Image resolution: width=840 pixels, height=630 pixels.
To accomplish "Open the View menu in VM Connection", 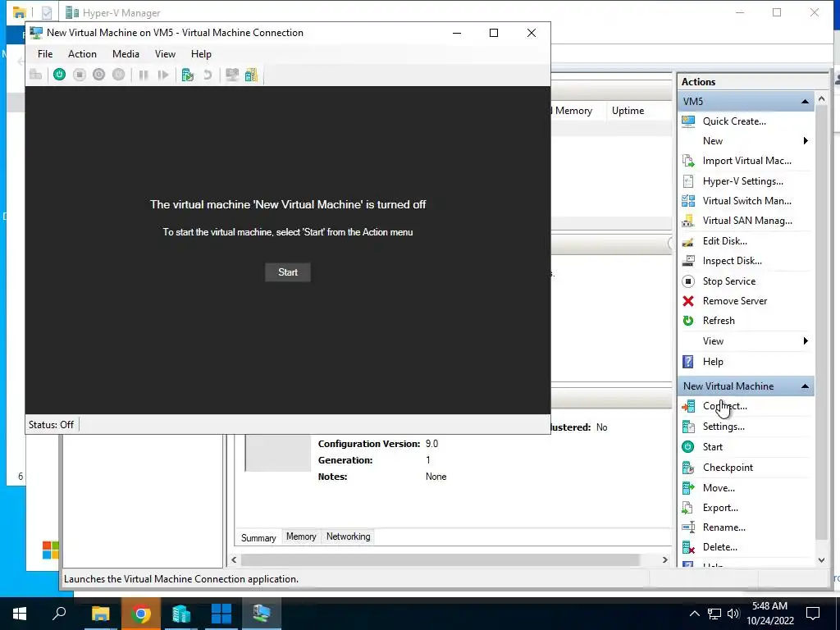I will pos(165,54).
